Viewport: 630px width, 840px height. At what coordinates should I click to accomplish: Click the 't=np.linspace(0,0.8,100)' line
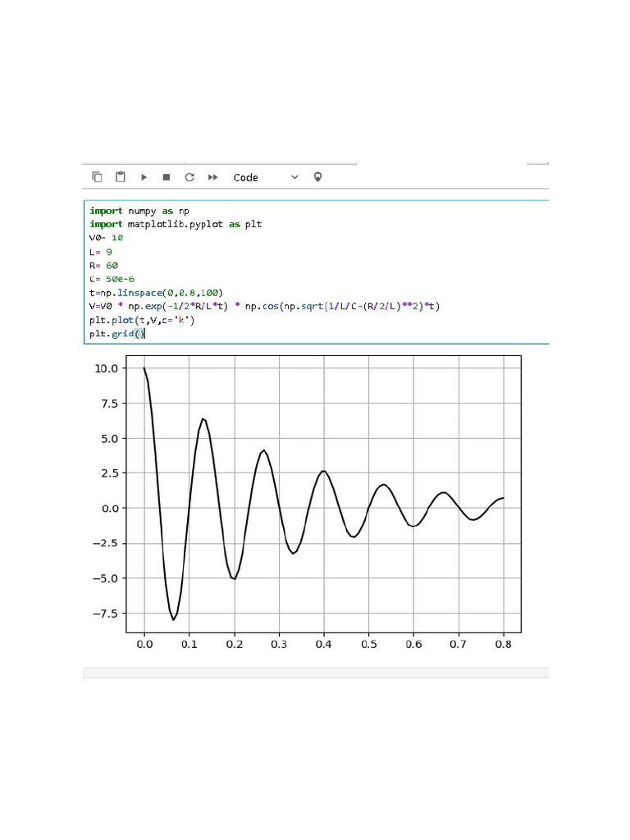[156, 293]
